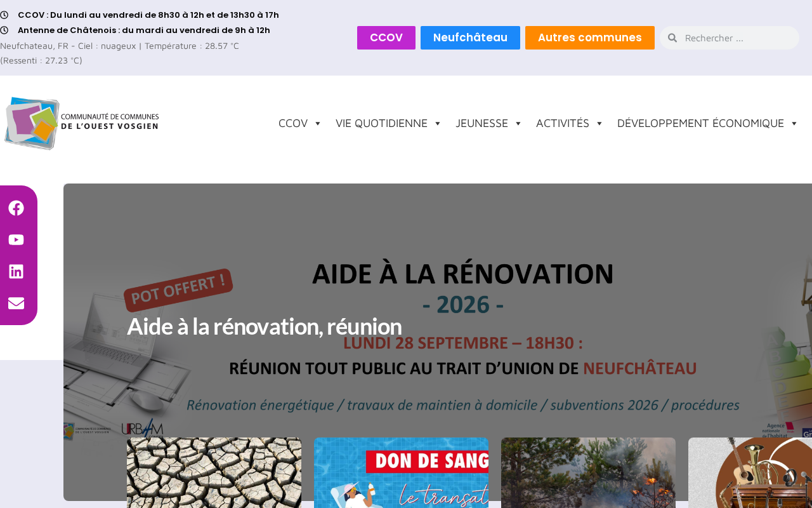Click the blue Neufchâteau button
This screenshot has height=508, width=812.
pyautogui.click(x=470, y=37)
